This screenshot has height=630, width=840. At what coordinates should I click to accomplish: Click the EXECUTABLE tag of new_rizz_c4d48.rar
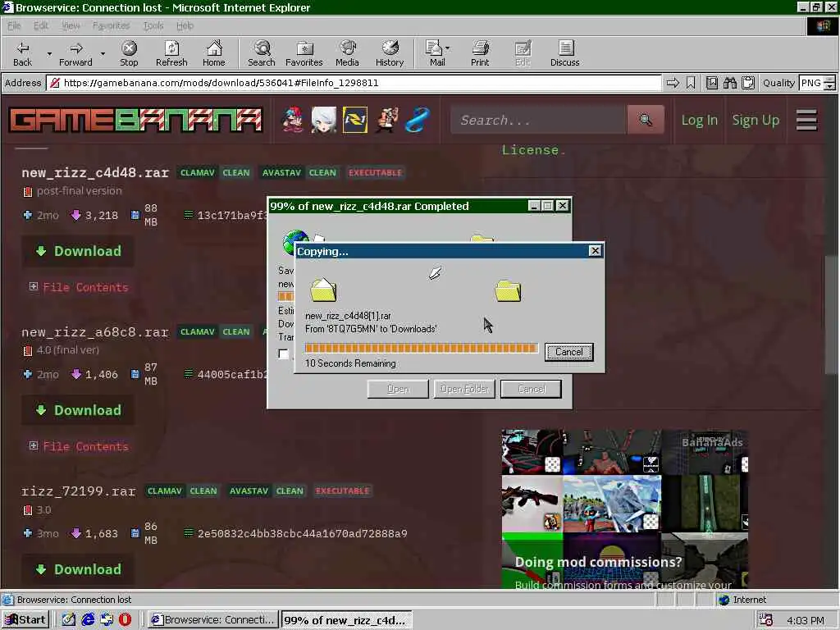click(x=375, y=172)
